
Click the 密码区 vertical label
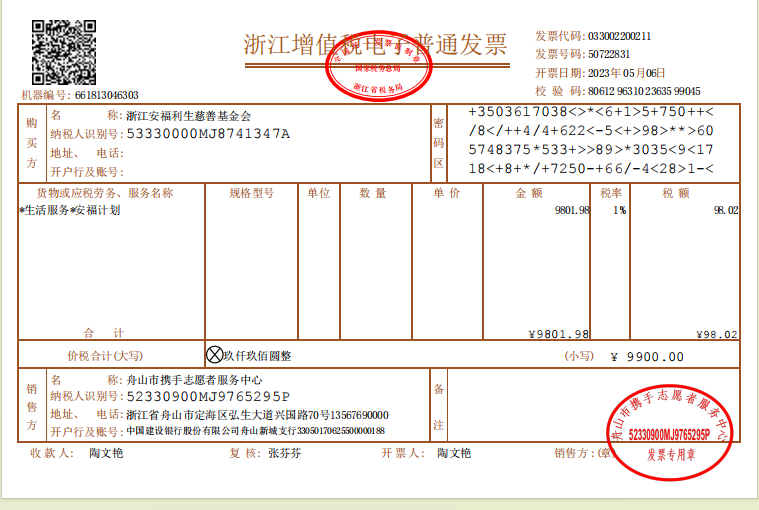439,143
